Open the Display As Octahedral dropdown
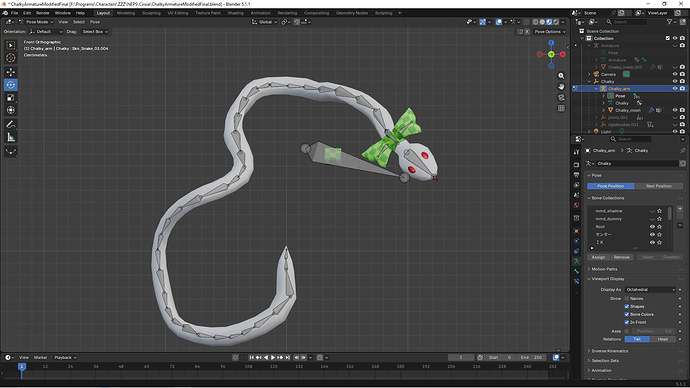The image size is (690, 388). coord(650,289)
